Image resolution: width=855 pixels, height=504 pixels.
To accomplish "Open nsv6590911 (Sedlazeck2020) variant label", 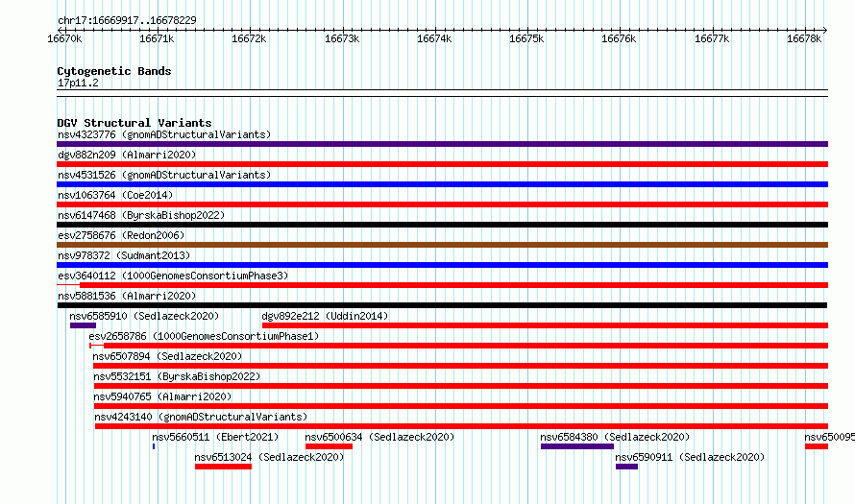I will tap(690, 457).
